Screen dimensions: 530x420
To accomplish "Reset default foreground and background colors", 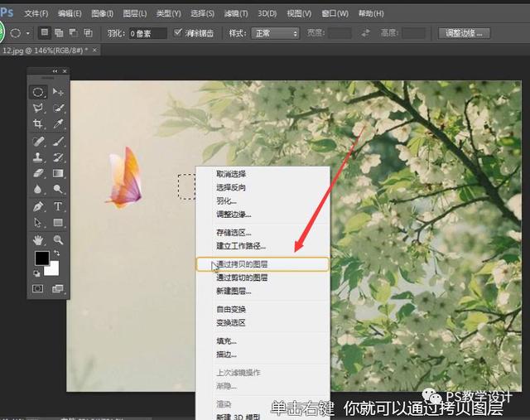I will 36,273.
